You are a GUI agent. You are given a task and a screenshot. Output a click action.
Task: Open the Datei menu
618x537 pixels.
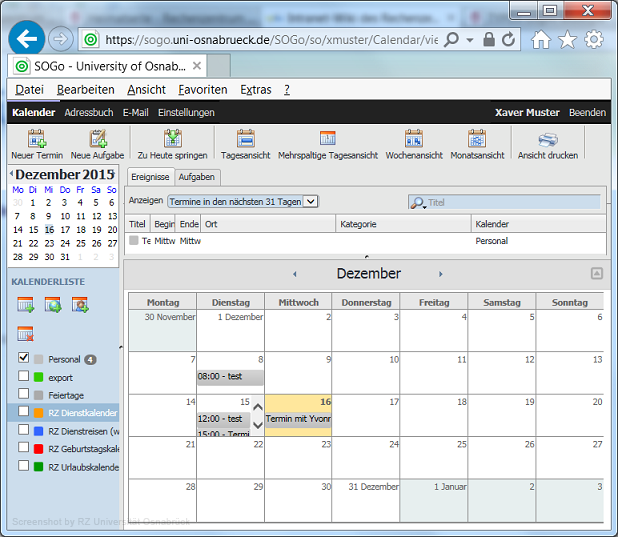point(29,90)
